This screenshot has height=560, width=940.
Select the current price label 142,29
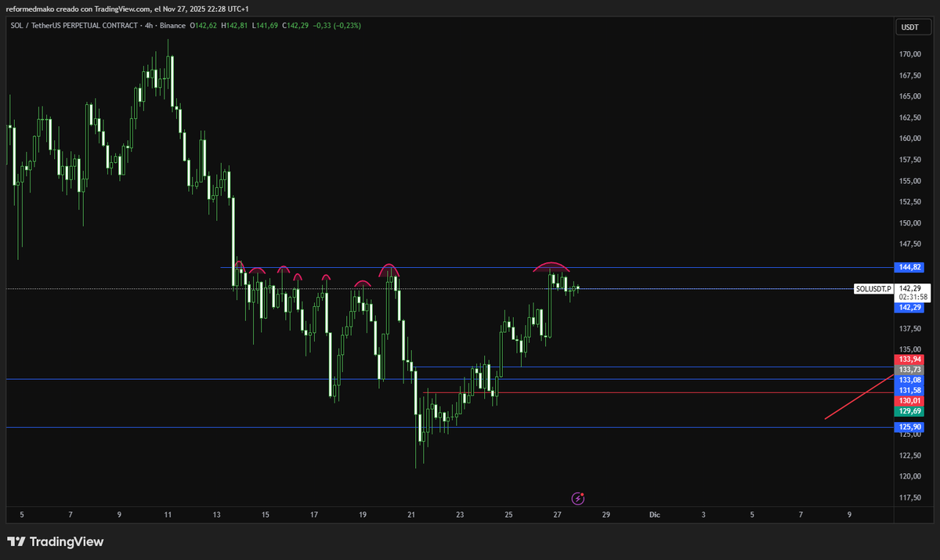pyautogui.click(x=909, y=308)
